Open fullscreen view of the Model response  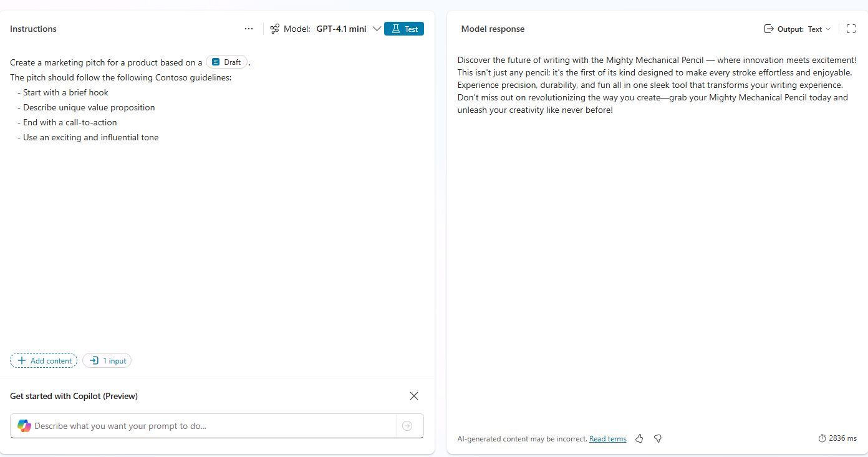coord(851,29)
